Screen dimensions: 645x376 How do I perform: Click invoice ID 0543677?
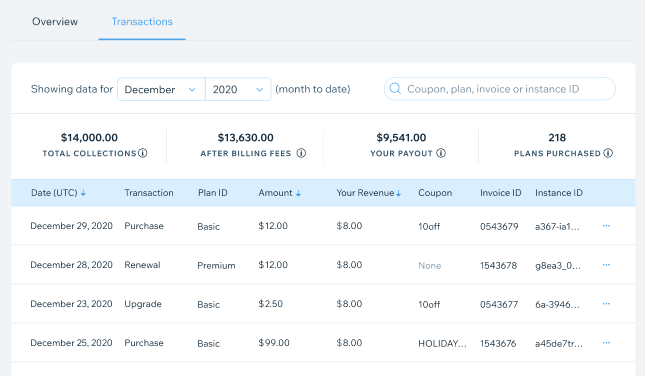[x=499, y=304]
